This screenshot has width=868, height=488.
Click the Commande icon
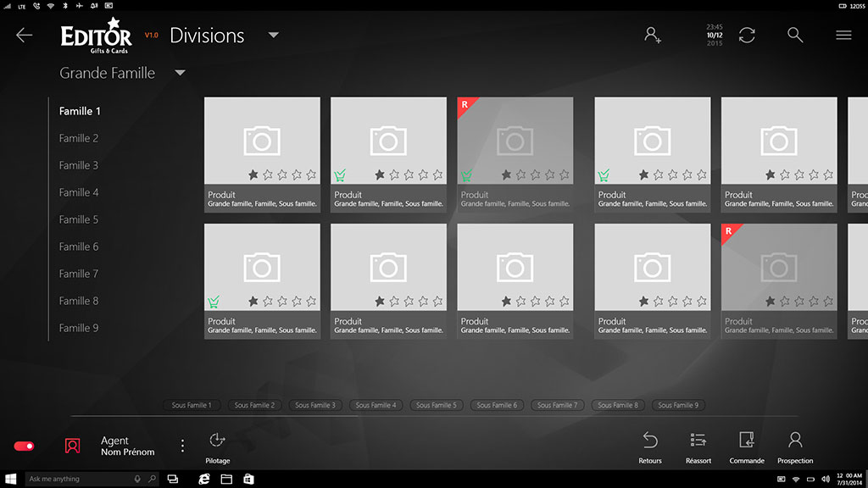click(747, 441)
